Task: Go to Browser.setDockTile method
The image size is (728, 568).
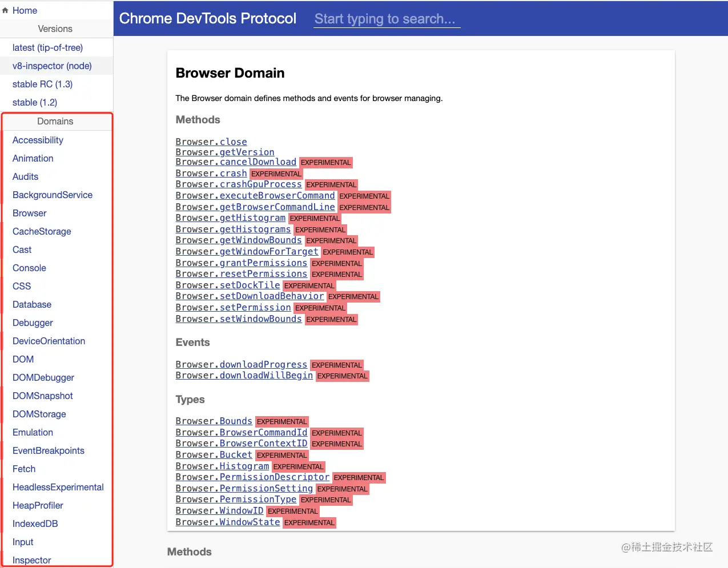Action: point(228,285)
